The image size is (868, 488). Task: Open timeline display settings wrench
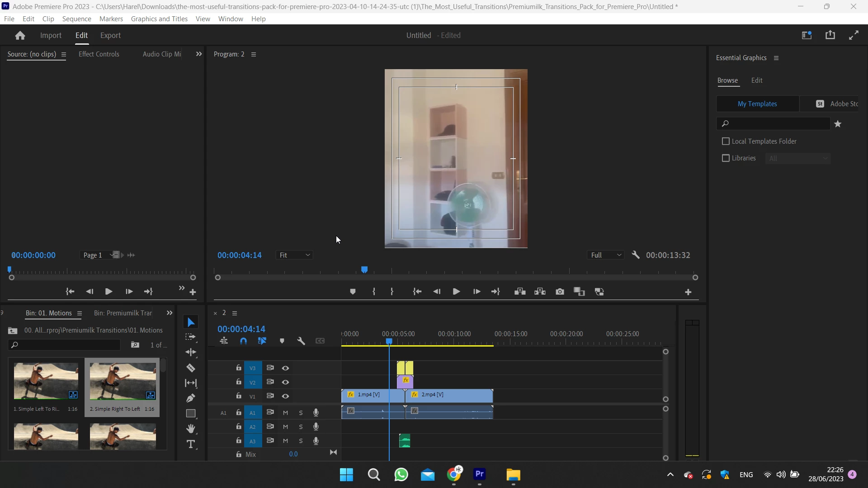click(x=301, y=341)
